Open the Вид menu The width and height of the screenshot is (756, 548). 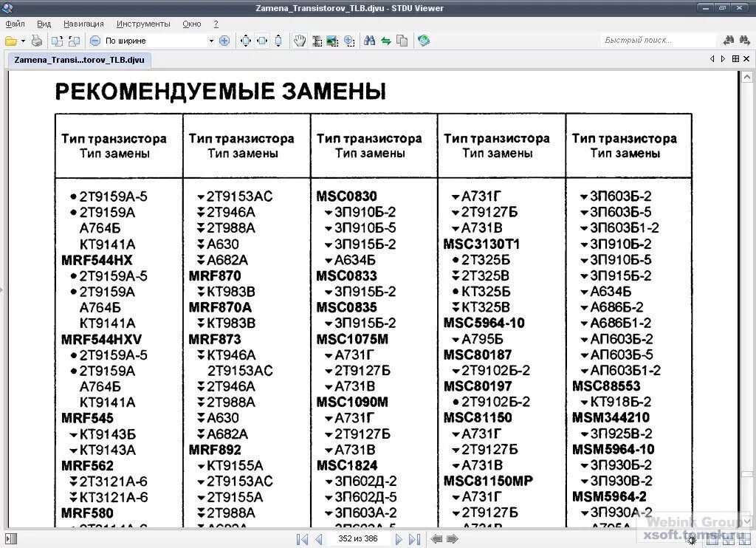(x=44, y=24)
